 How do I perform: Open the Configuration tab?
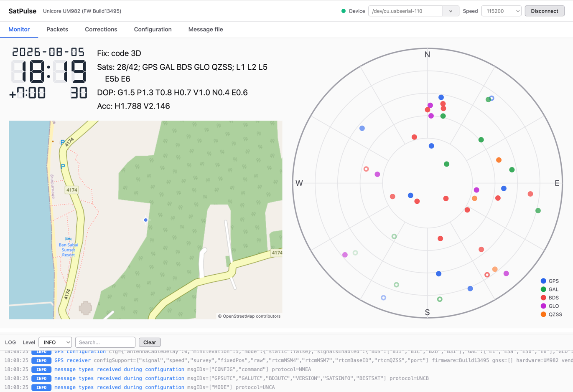pos(153,30)
